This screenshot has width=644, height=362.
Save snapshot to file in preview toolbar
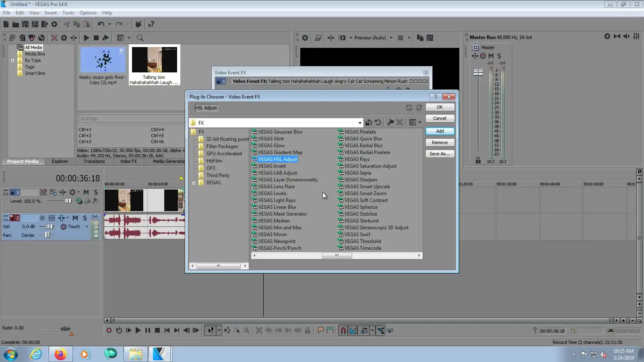pyautogui.click(x=430, y=38)
